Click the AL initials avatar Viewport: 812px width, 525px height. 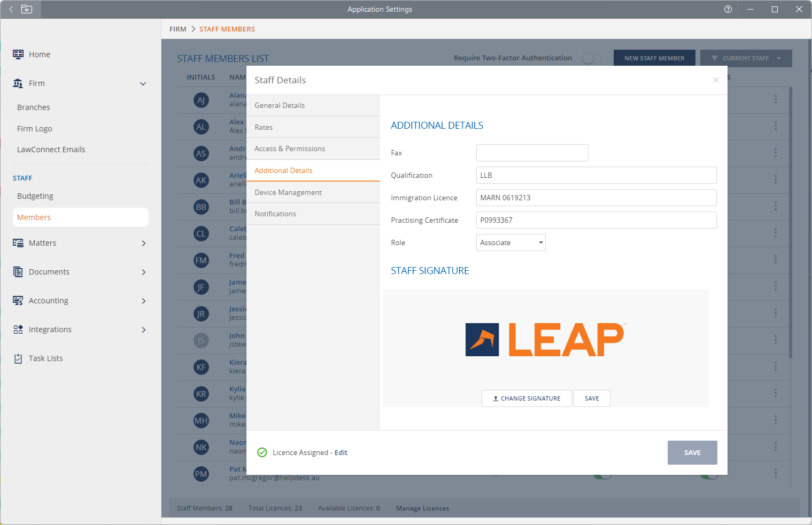click(x=201, y=127)
